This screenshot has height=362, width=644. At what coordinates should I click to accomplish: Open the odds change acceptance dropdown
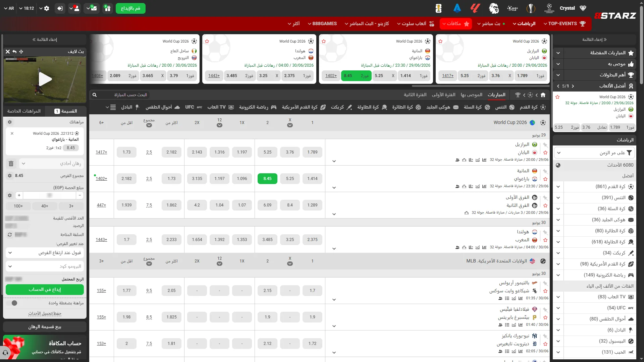coord(45,253)
